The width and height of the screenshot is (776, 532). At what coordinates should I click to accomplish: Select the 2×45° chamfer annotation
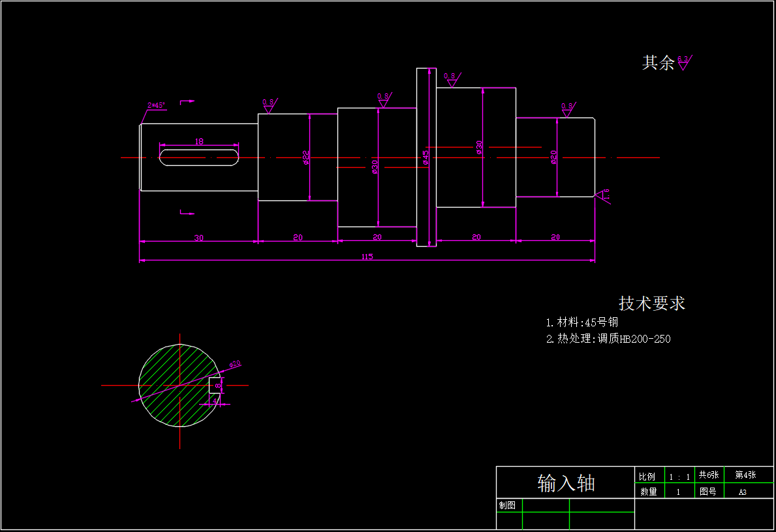click(156, 105)
